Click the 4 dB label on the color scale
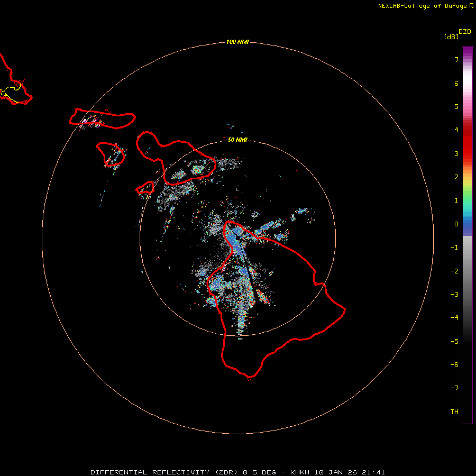This screenshot has height=476, width=476. pyautogui.click(x=456, y=130)
